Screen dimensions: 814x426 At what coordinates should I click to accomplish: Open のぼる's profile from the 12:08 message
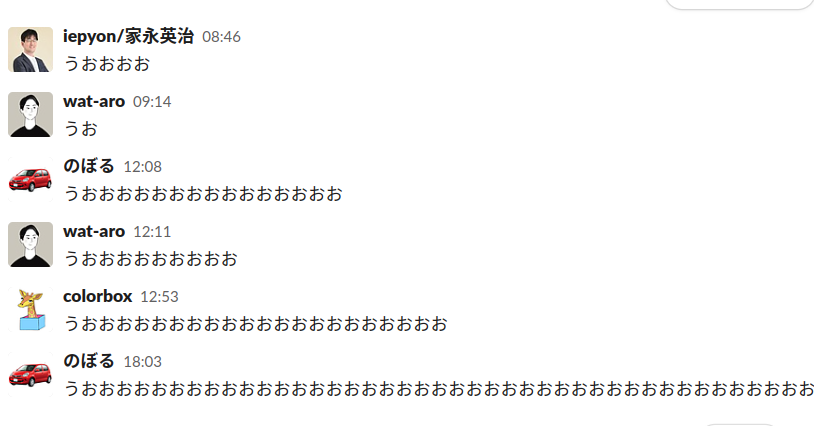88,166
